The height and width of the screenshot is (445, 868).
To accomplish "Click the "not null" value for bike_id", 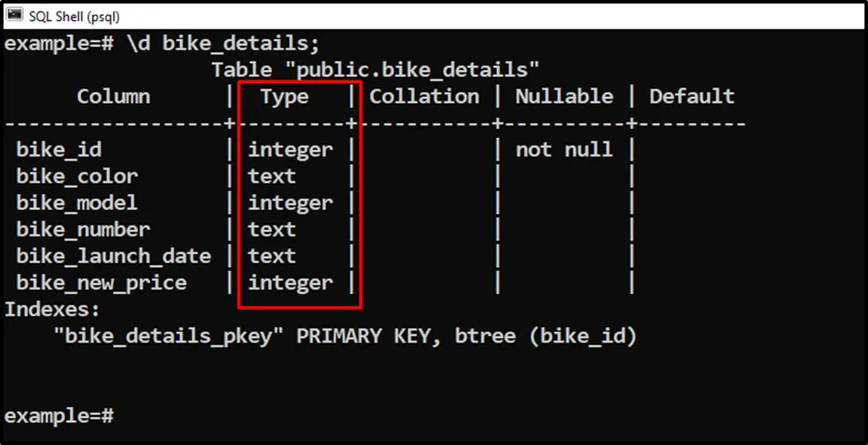I will [563, 149].
